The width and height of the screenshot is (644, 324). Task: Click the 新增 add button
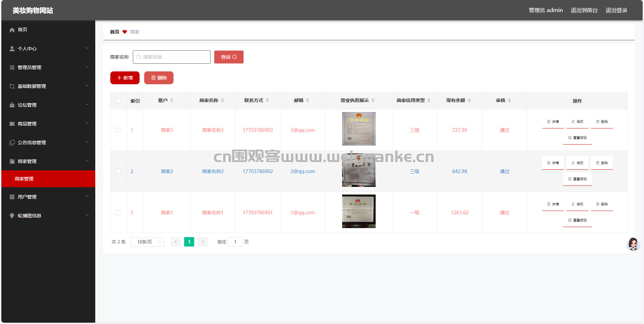[x=125, y=78]
